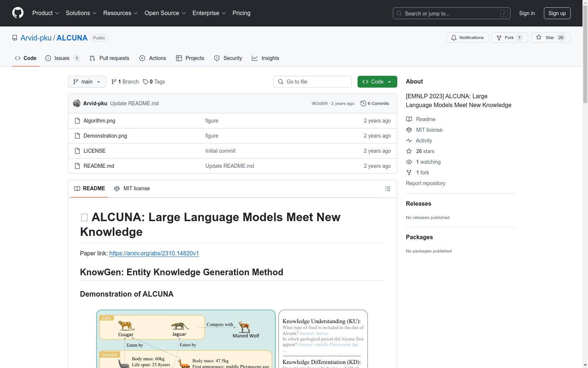Expand the Open Source menu

pyautogui.click(x=165, y=13)
